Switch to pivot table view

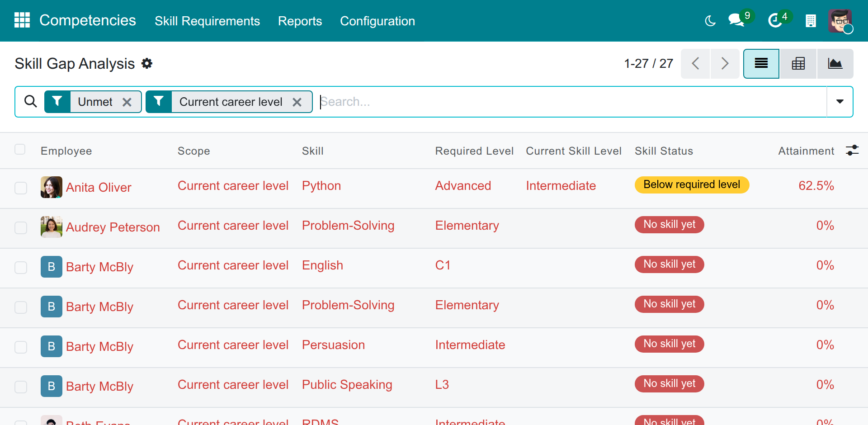tap(798, 64)
